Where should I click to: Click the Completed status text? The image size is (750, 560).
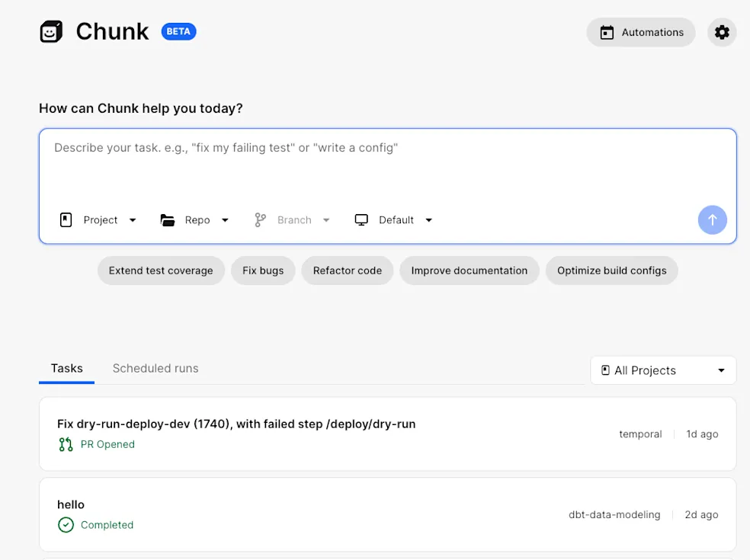(x=107, y=525)
